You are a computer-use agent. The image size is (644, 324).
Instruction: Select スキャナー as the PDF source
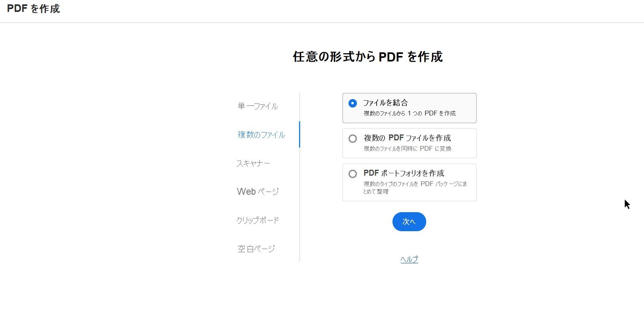253,163
